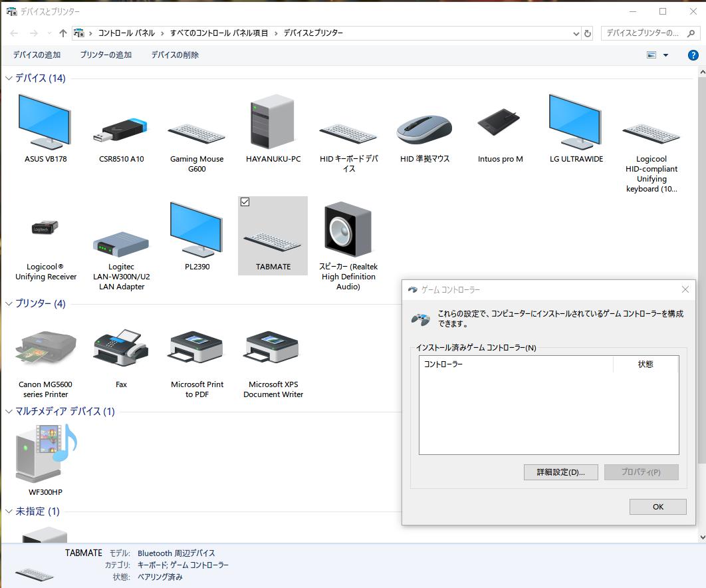Click the gamepad icon in dialog description
The height and width of the screenshot is (588, 706).
point(421,319)
